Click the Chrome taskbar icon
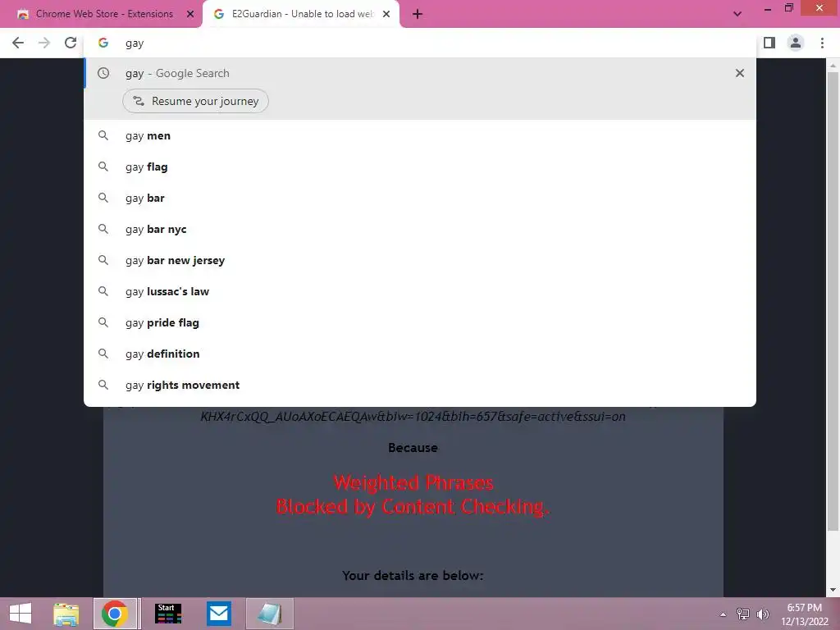This screenshot has height=630, width=840. click(115, 614)
